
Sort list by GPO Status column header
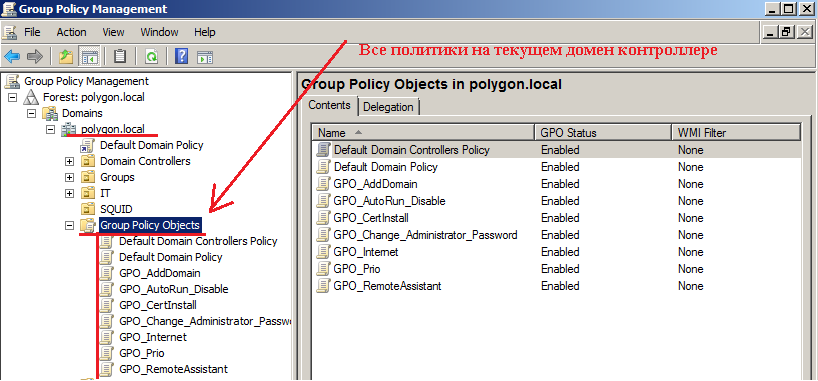coord(603,133)
